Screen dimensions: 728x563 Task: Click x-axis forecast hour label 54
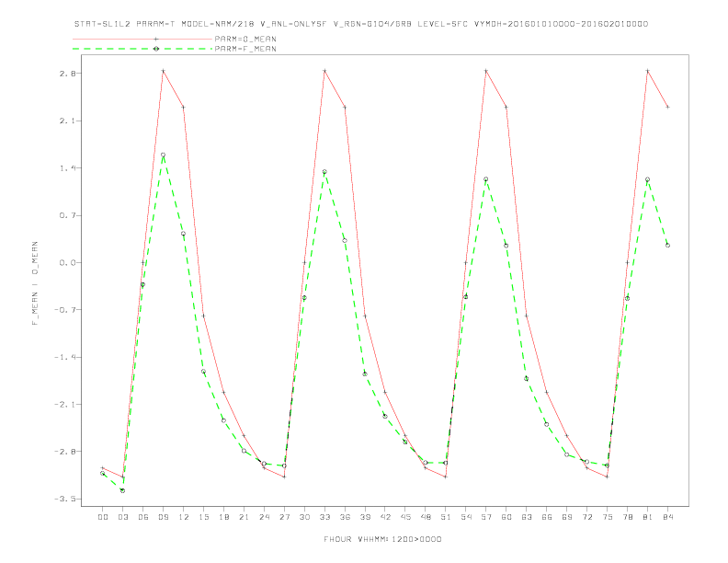click(x=466, y=517)
